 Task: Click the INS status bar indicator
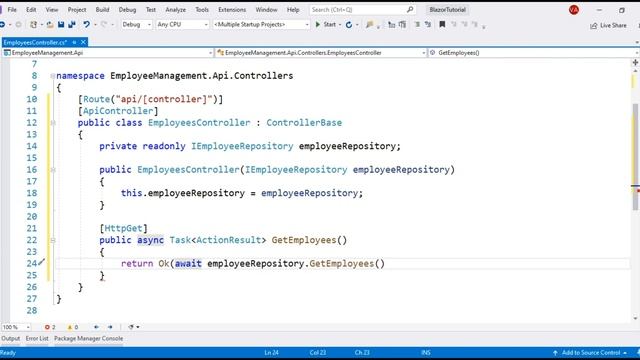point(426,353)
